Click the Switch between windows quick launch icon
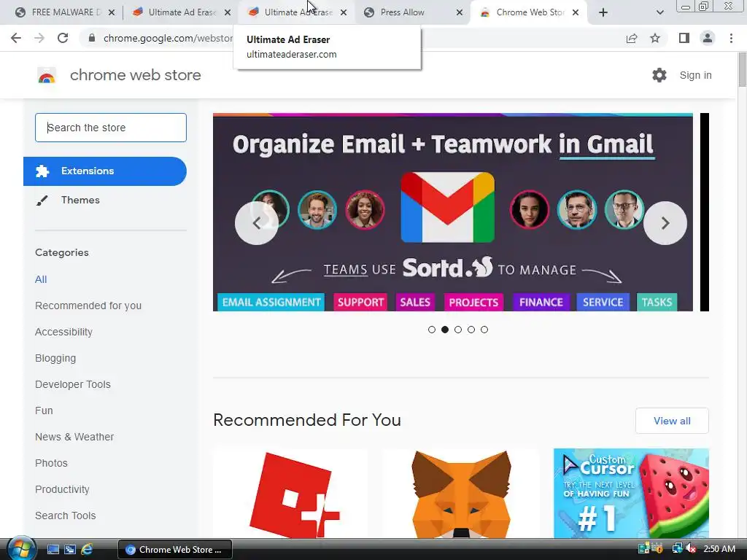The height and width of the screenshot is (560, 747). pos(70,550)
